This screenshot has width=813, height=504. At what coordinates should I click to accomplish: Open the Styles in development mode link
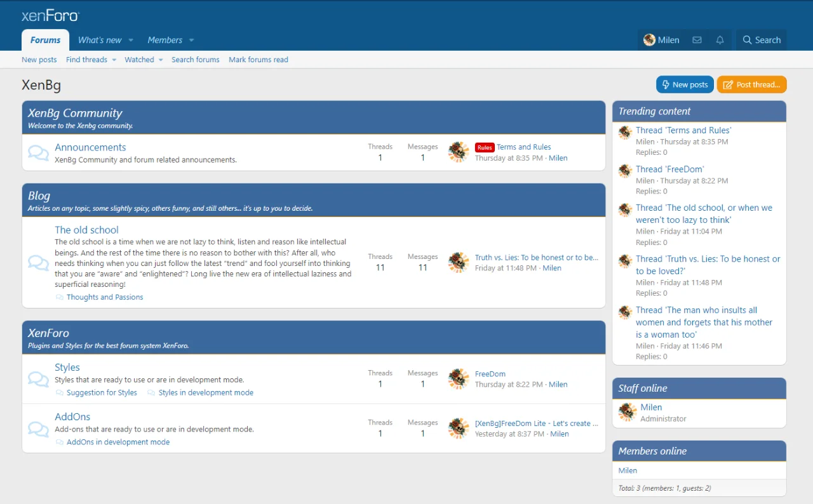[206, 393]
